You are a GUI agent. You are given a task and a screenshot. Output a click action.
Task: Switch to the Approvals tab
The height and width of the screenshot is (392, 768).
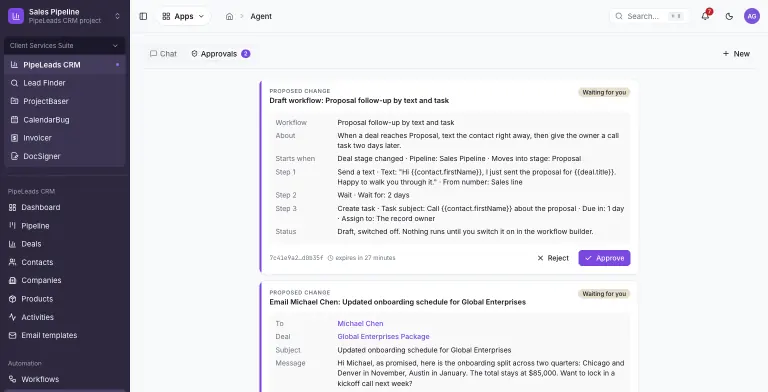tap(220, 54)
